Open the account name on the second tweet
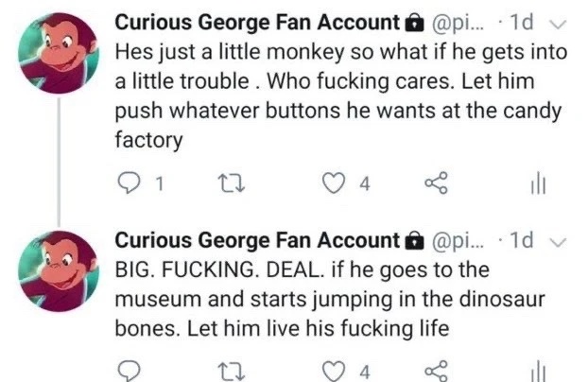Screen dimensions: 588x382 pyautogui.click(x=257, y=240)
